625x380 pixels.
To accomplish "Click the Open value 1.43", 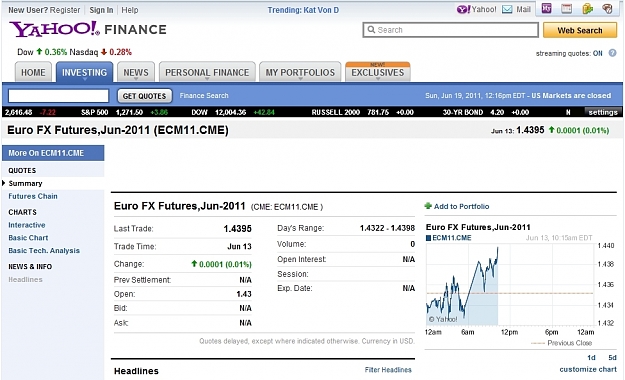I will (x=244, y=294).
